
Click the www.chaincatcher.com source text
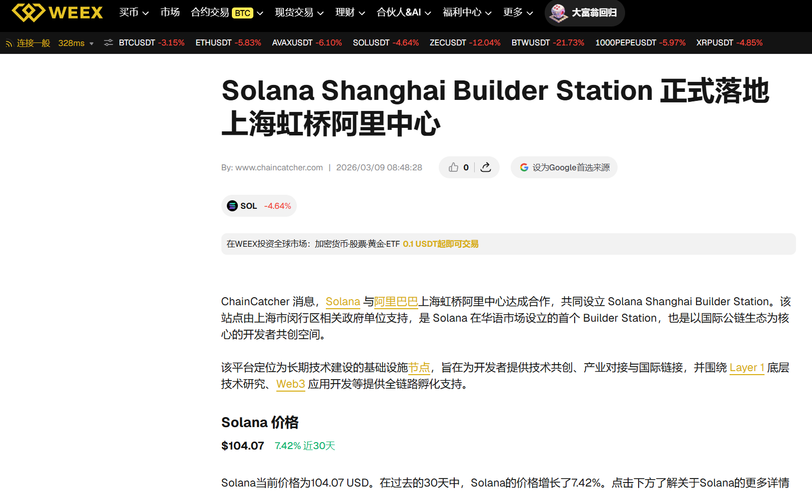click(279, 167)
